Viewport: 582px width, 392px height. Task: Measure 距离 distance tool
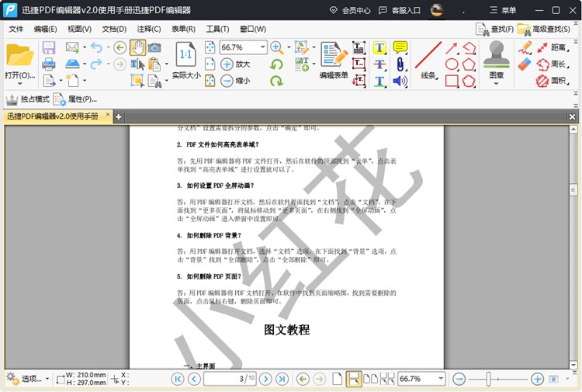[x=553, y=47]
